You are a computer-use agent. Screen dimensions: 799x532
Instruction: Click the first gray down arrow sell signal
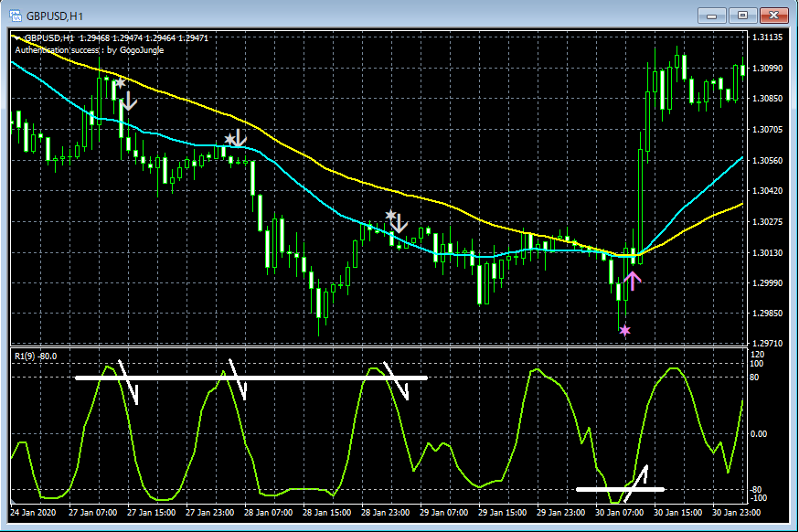[128, 101]
